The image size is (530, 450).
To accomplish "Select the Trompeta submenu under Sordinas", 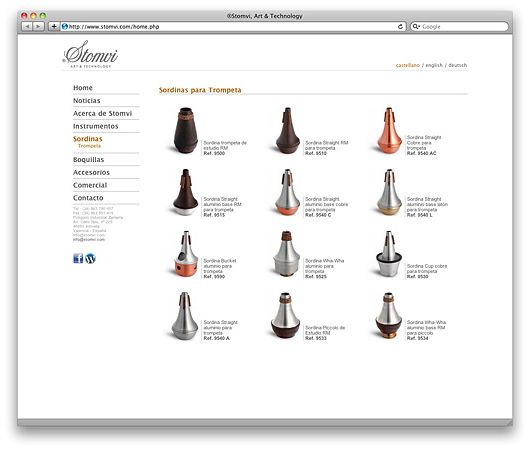I will click(x=89, y=146).
